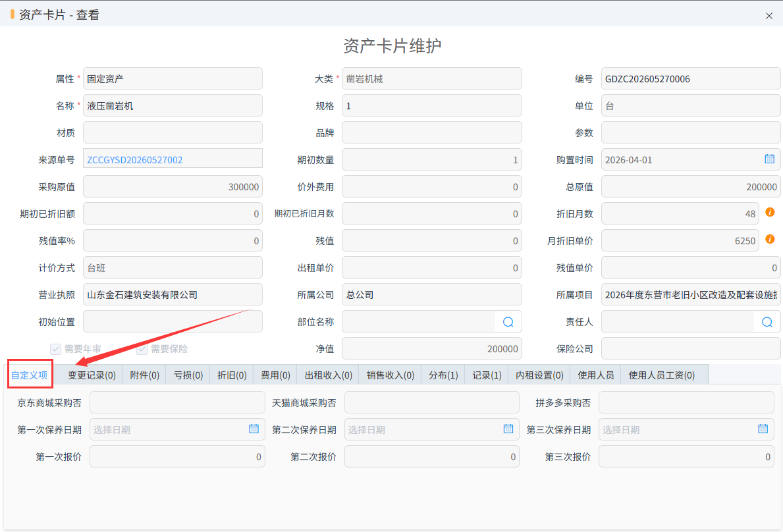Switch to the 销售收入(0) tab

390,375
